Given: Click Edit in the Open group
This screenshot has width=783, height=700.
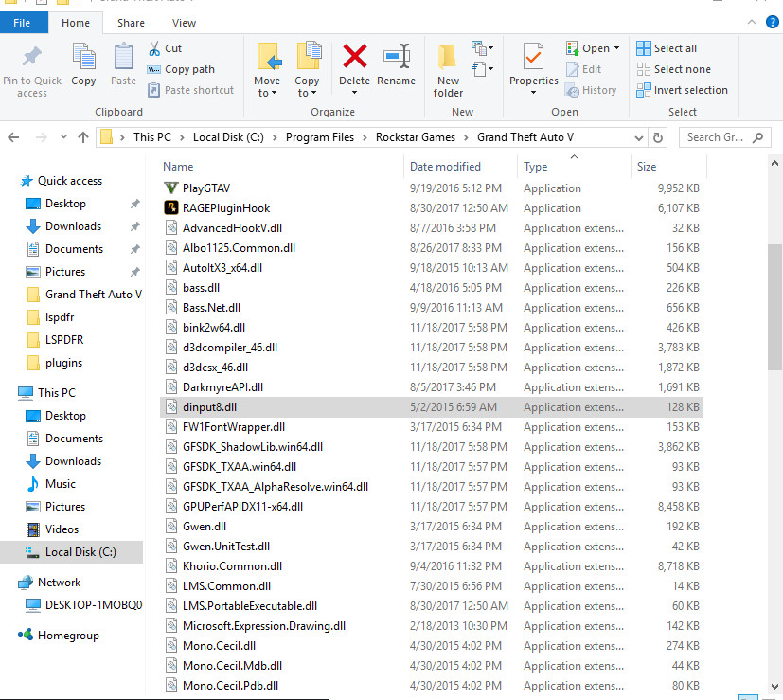Looking at the screenshot, I should [x=584, y=69].
